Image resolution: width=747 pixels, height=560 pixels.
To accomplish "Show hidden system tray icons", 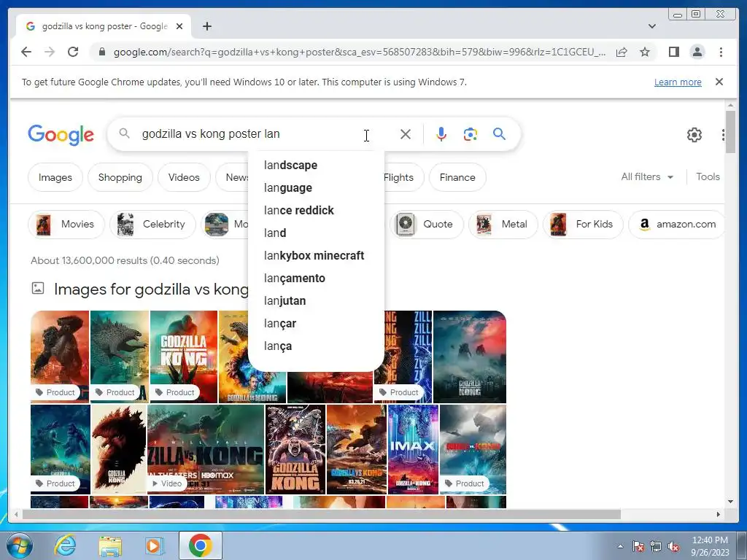I will tap(620, 546).
